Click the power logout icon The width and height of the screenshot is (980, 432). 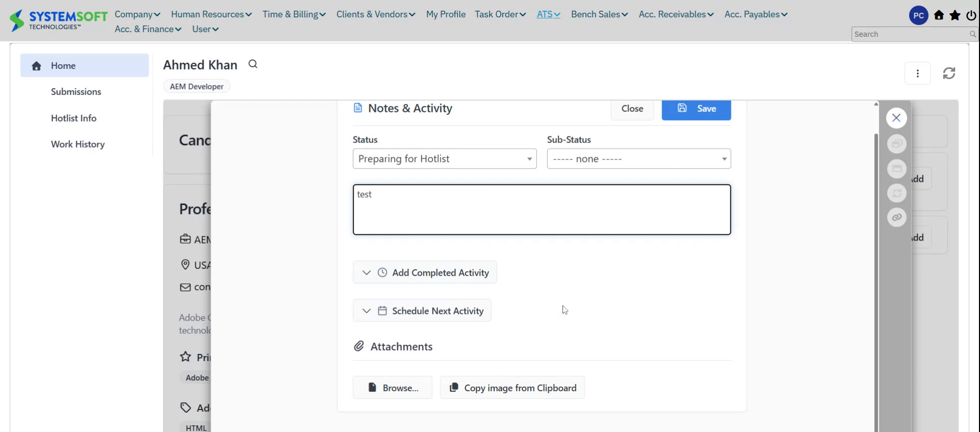coord(971,15)
